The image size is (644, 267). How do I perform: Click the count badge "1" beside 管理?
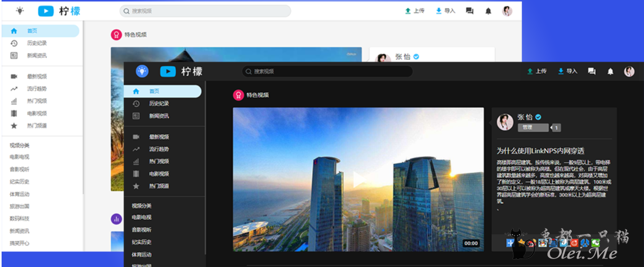(556, 127)
